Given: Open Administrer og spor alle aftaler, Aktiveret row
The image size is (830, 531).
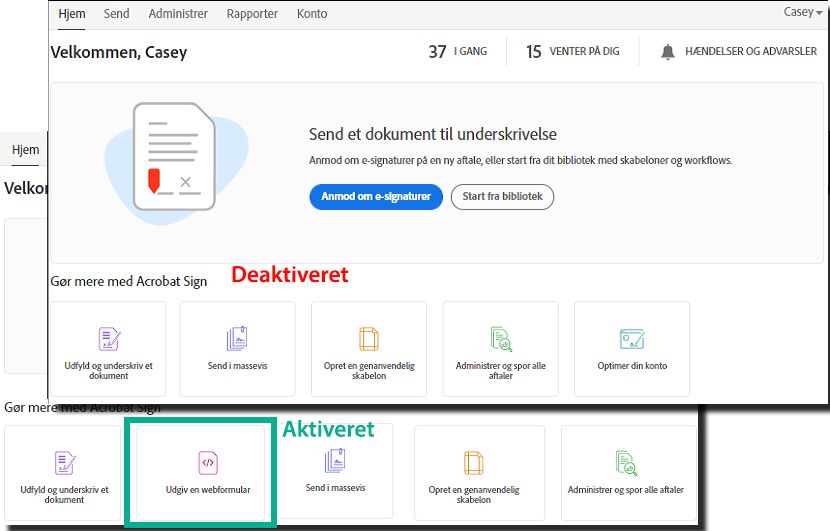Looking at the screenshot, I should [x=626, y=490].
